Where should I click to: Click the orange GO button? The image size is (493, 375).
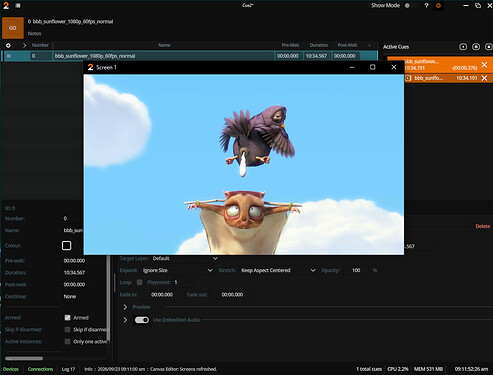tap(13, 28)
